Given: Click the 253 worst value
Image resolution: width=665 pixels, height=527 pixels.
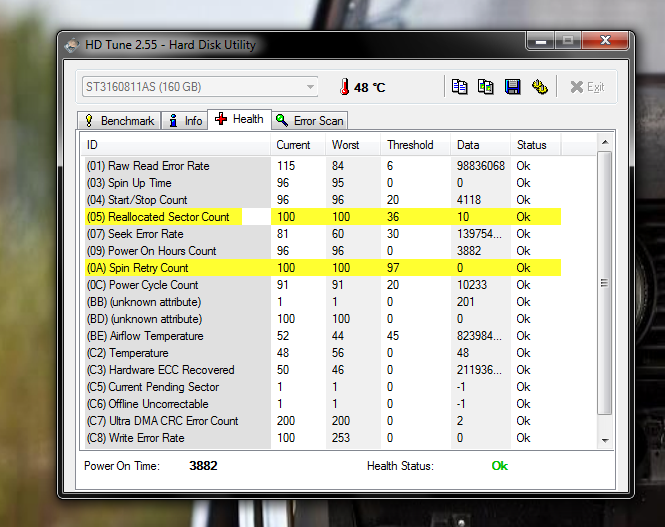Looking at the screenshot, I should (341, 438).
